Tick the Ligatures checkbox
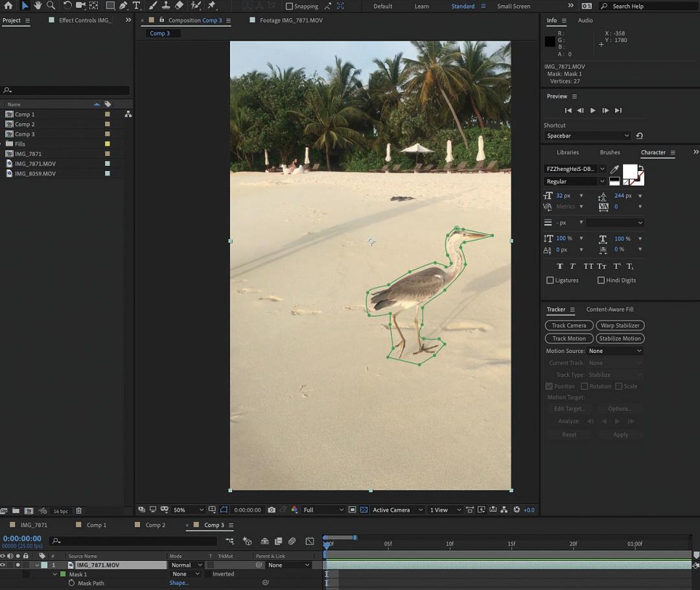Screen dimensions: 700x590 coord(550,280)
